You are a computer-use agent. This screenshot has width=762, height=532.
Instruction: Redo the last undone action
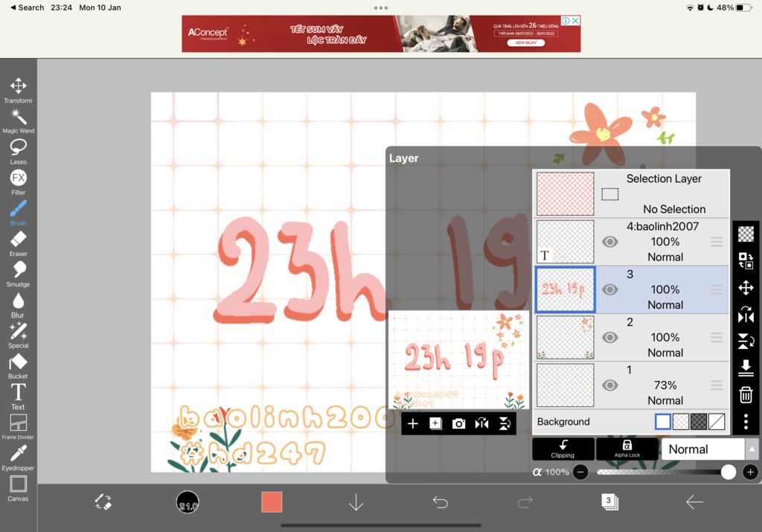point(525,502)
